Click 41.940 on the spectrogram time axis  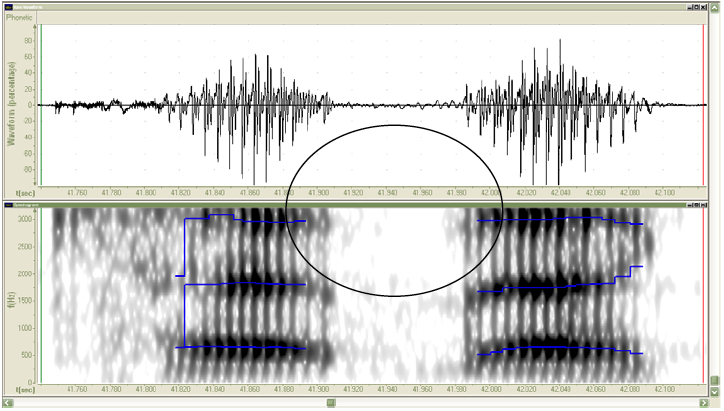click(387, 389)
